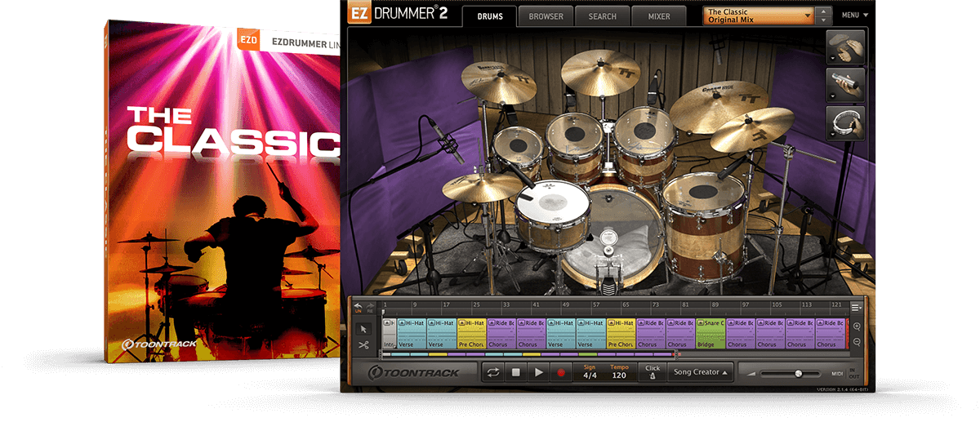The image size is (980, 422).
Task: Switch to the Browser tab
Action: click(546, 16)
